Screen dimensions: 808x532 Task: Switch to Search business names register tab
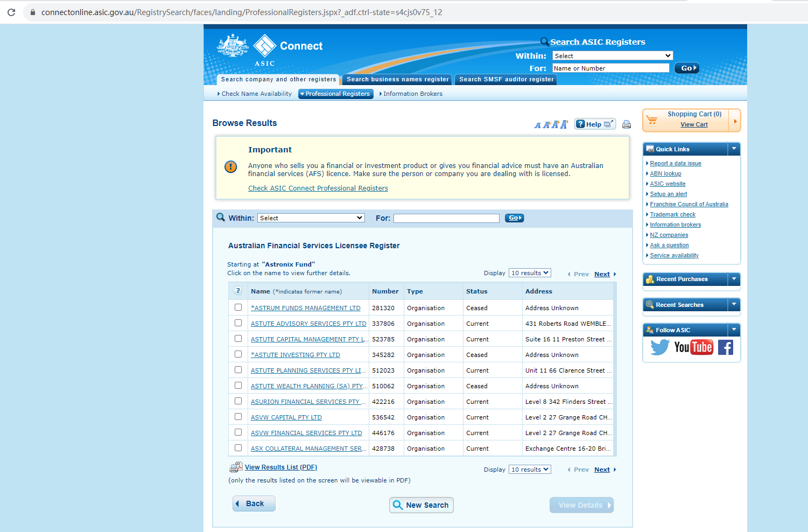pos(397,79)
